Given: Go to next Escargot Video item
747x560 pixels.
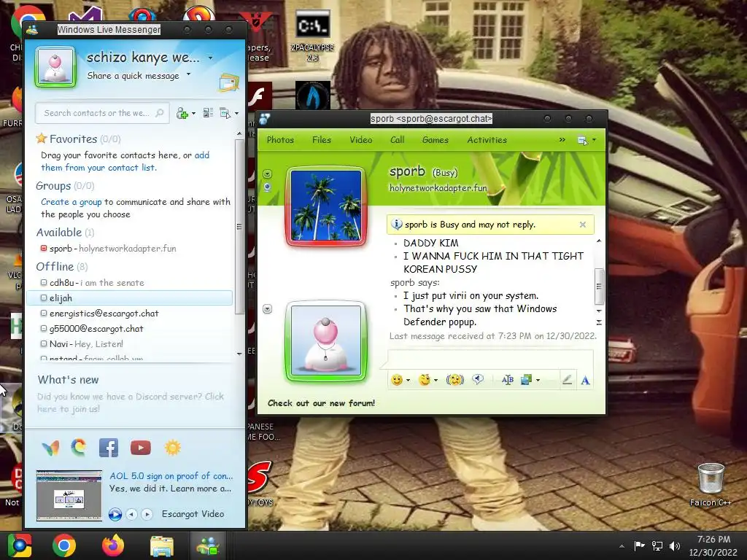Looking at the screenshot, I should pyautogui.click(x=147, y=514).
